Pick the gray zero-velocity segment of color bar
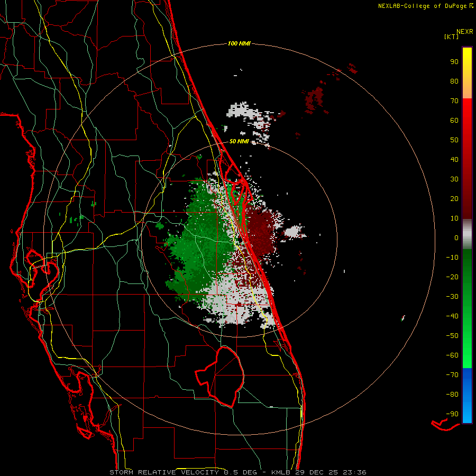Viewport: 476px width, 476px height. (x=467, y=234)
